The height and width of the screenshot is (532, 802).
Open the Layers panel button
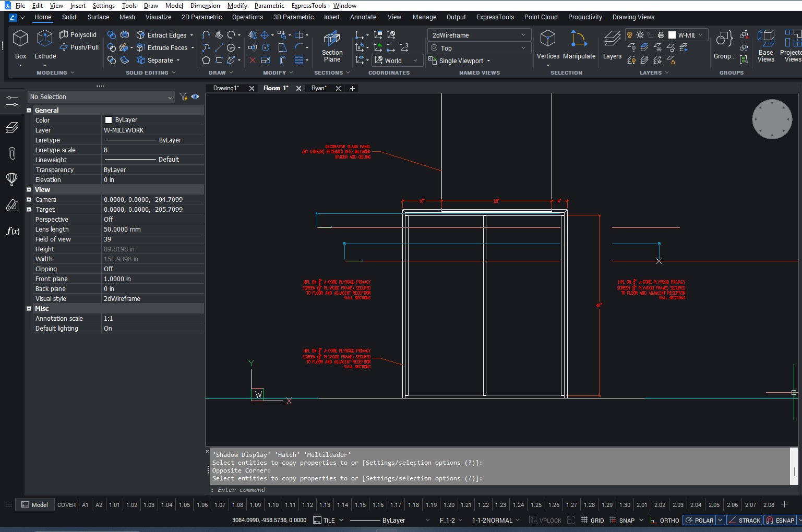point(612,45)
